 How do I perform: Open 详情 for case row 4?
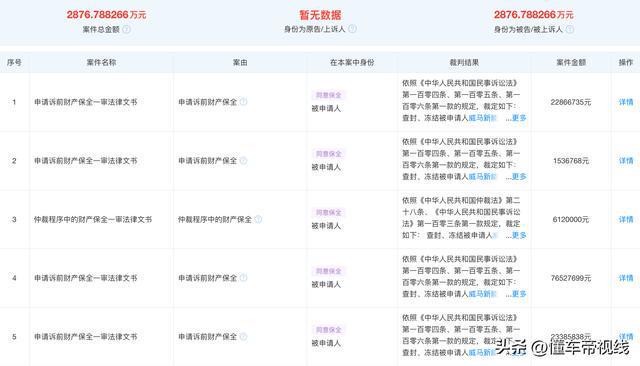coord(626,278)
